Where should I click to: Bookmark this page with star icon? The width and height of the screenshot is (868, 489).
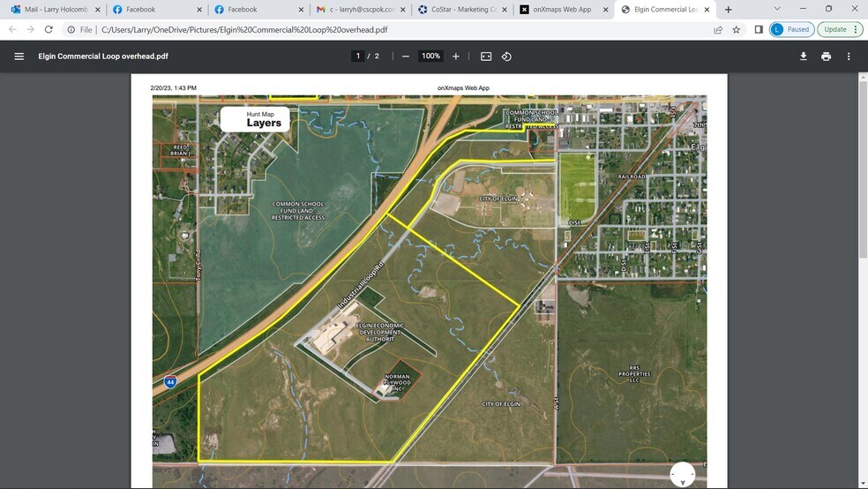[x=737, y=29]
